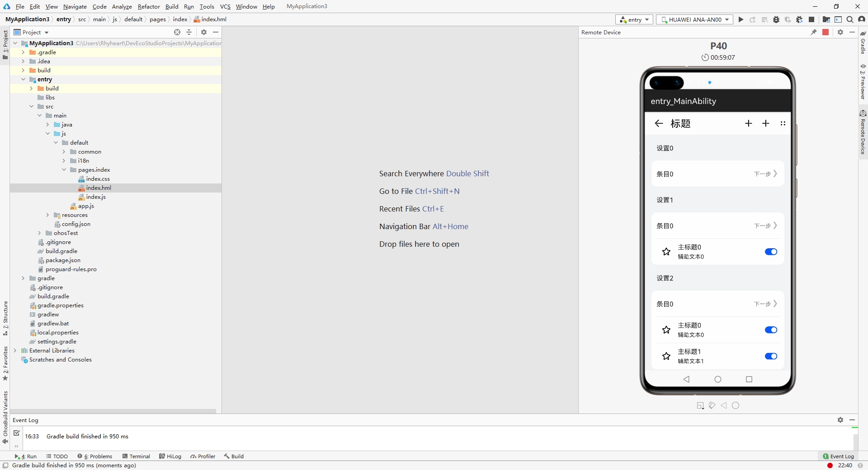Open the entry run configuration dropdown

pos(634,19)
